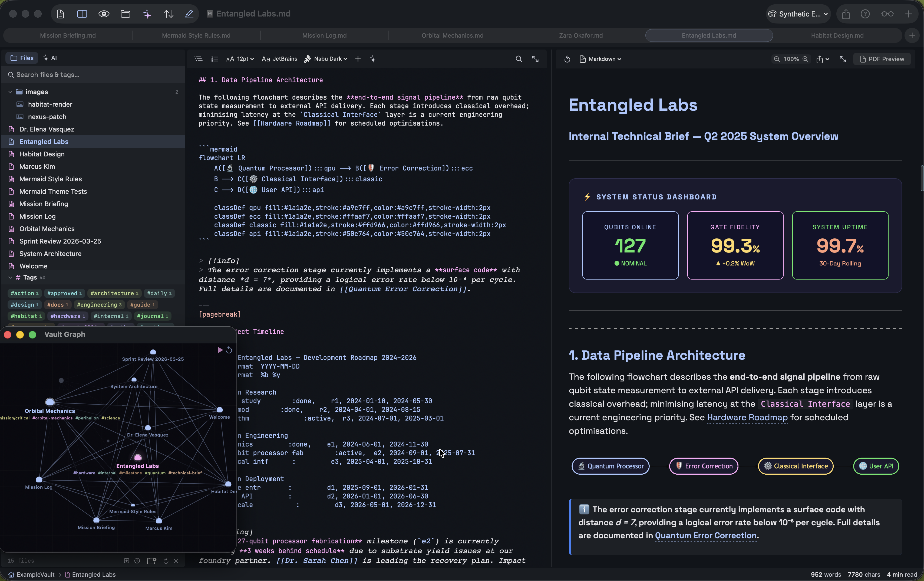Switch to the Zara Okafor.md tab
This screenshot has width=924, height=581.
pos(580,35)
